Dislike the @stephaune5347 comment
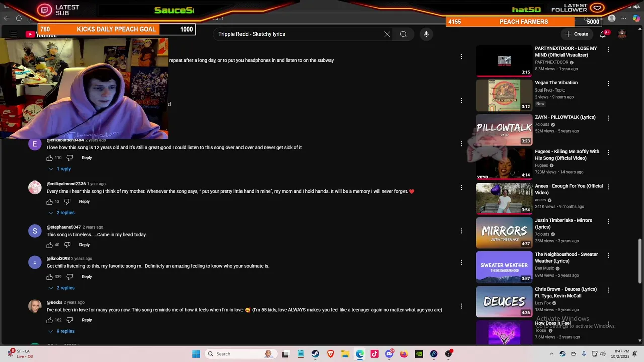The width and height of the screenshot is (644, 362). tap(67, 245)
